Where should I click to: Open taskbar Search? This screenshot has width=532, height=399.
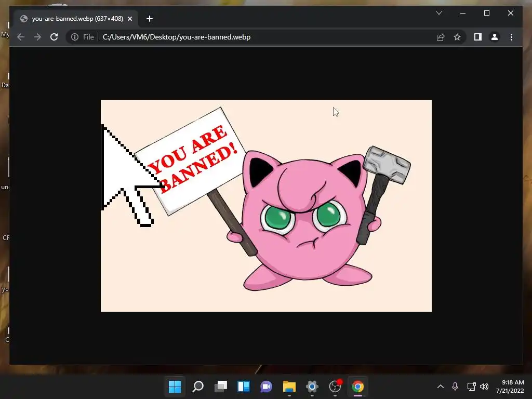point(198,387)
